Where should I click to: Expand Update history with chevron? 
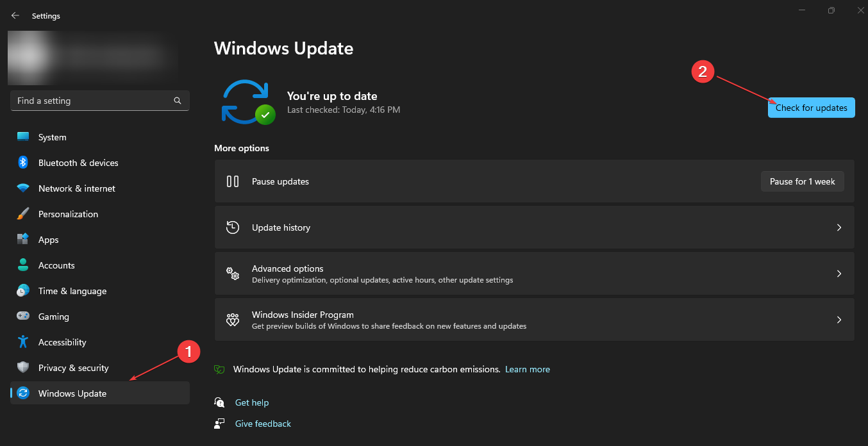839,227
